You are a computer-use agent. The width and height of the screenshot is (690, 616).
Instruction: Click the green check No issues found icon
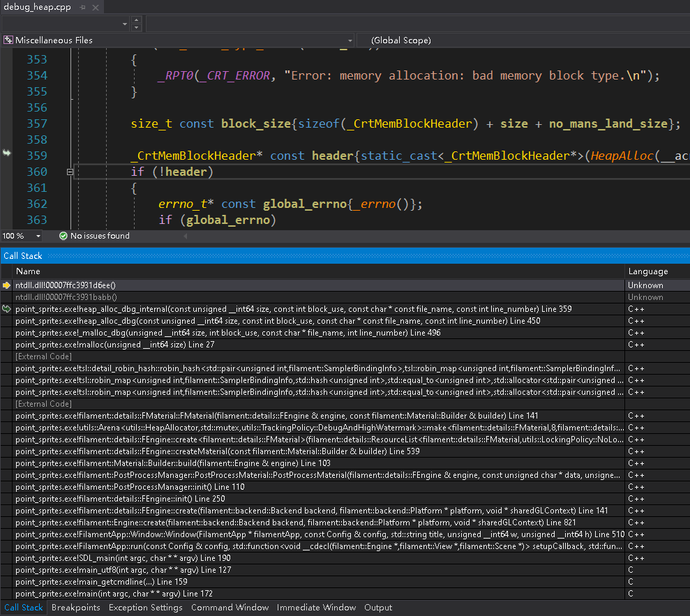click(x=63, y=236)
